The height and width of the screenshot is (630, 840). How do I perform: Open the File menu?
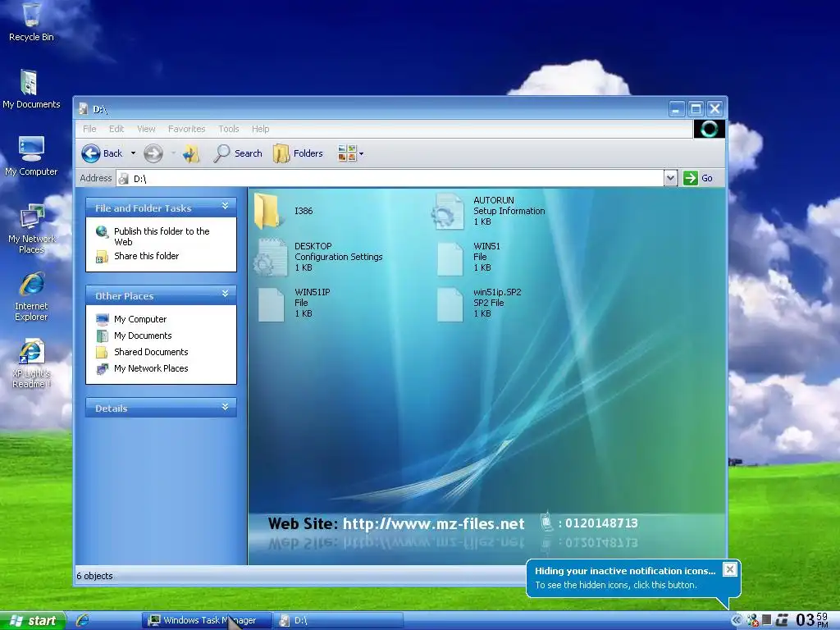point(89,129)
